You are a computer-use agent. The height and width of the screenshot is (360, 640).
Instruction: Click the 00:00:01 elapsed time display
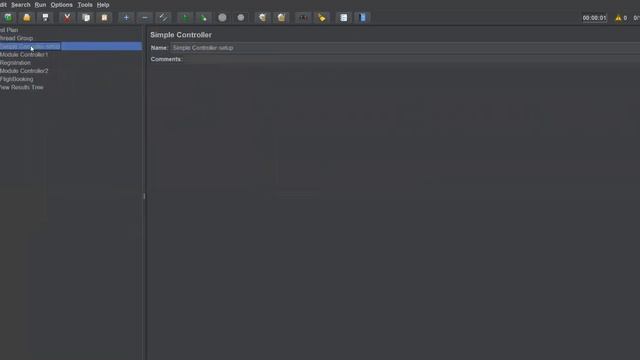point(594,18)
